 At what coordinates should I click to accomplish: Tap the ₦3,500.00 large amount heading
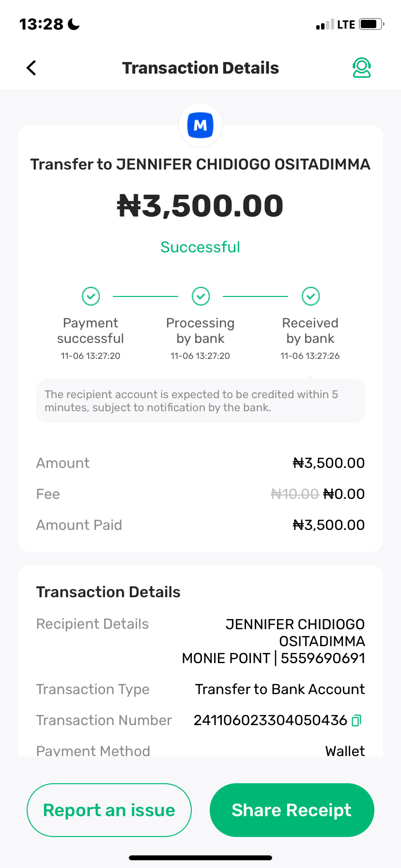pos(200,206)
